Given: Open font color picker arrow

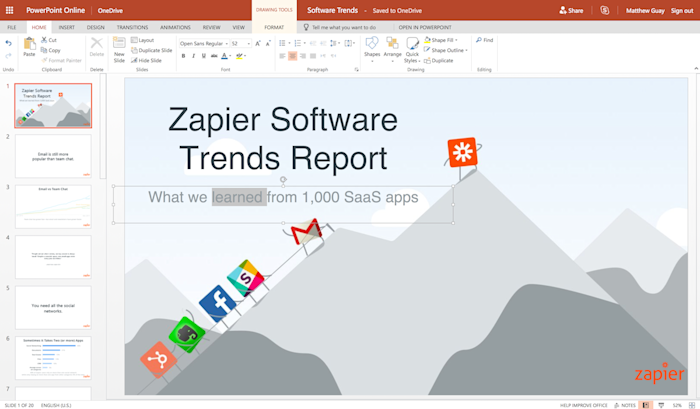Looking at the screenshot, I should (230, 56).
